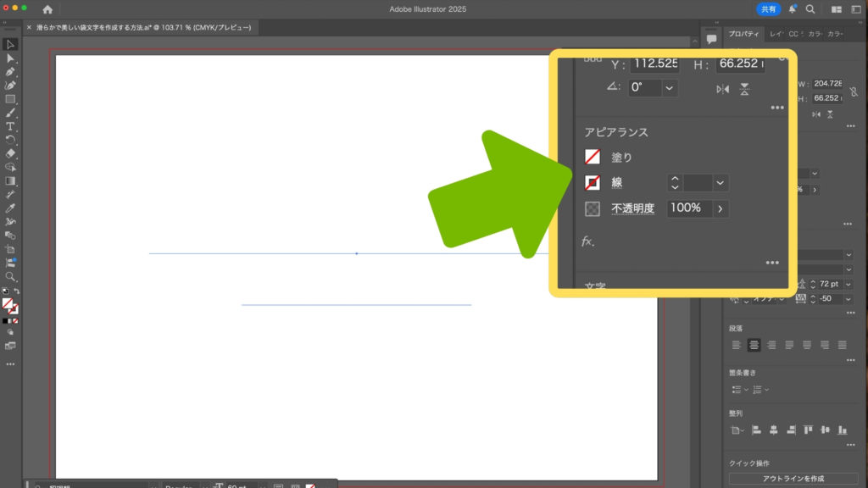Enable center paragraph alignment
Screen dimensions: 868x488
[x=754, y=345]
